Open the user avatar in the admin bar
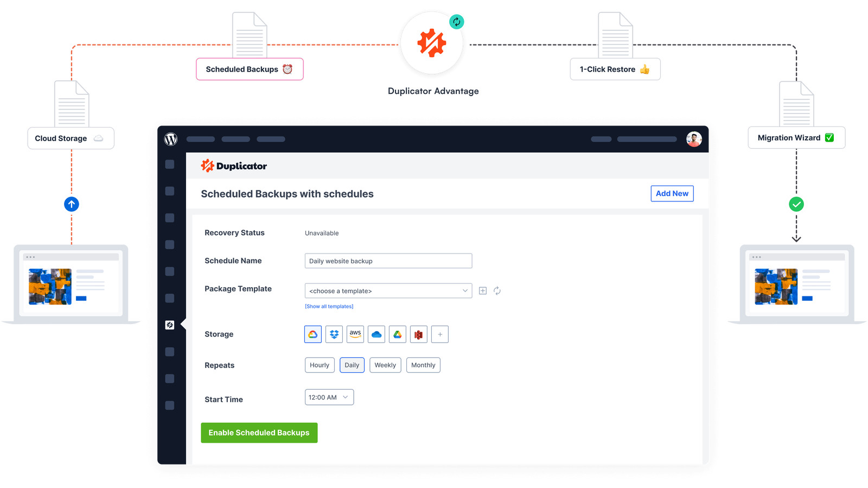Viewport: 868px width, 488px height. click(694, 139)
